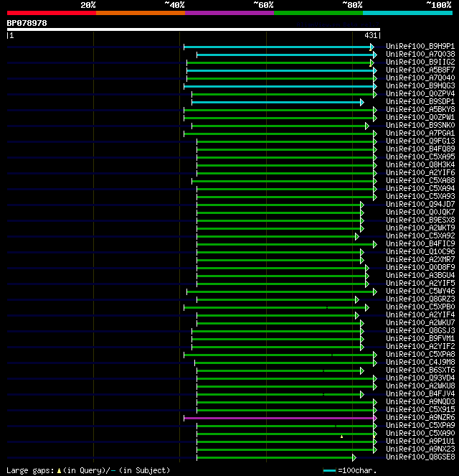Select UniRef100_B9HQG3 hit name
The width and height of the screenshot is (459, 476).
[420, 85]
